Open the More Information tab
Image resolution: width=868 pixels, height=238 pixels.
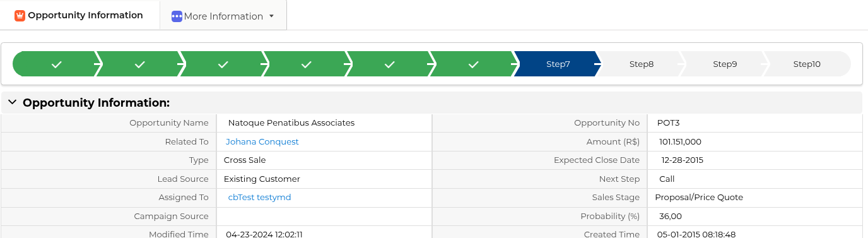pyautogui.click(x=223, y=16)
